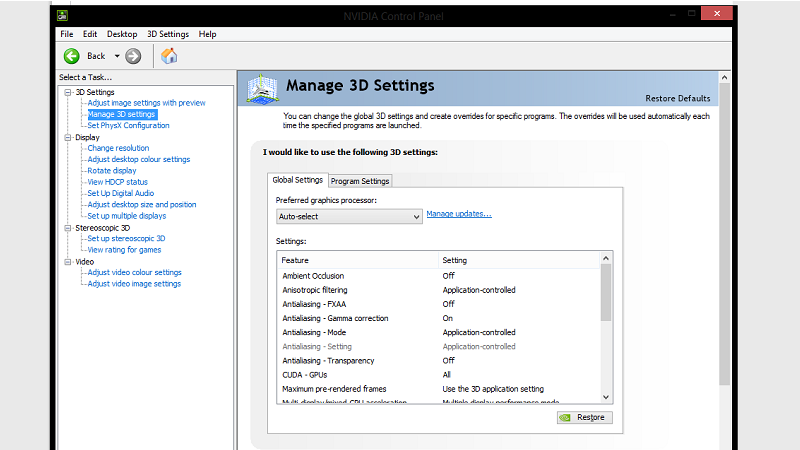Click Restore Defaults link

tap(678, 98)
